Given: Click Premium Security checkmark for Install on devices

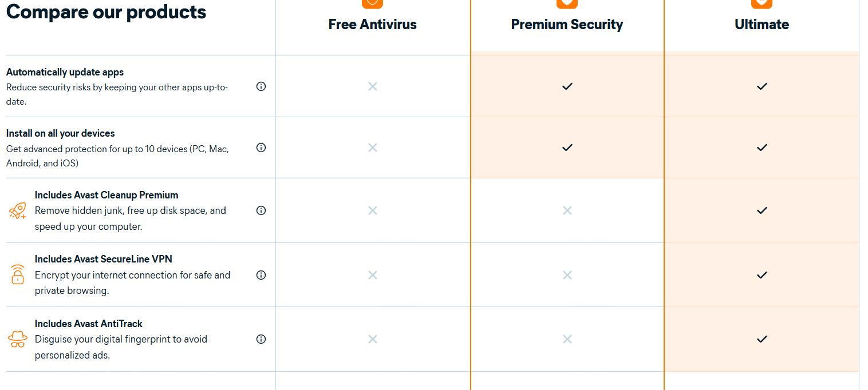Looking at the screenshot, I should [x=567, y=148].
